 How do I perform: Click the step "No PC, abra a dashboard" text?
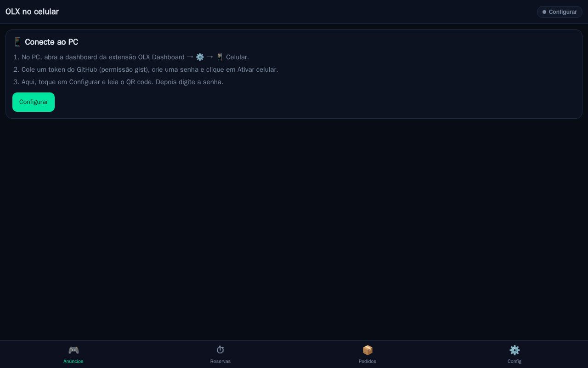(135, 57)
